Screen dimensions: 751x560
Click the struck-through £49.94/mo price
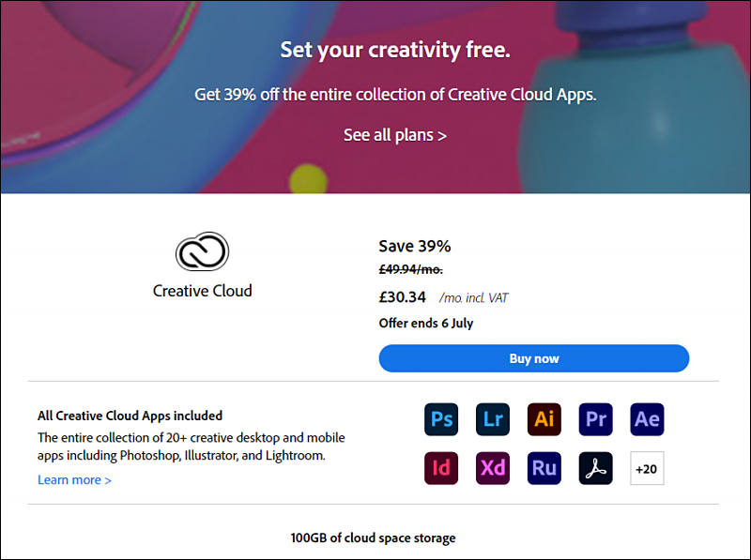[x=410, y=269]
